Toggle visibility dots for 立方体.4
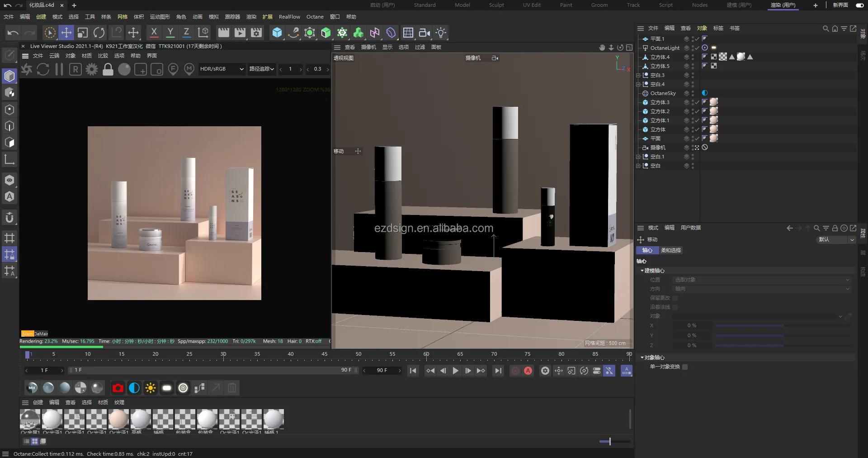This screenshot has height=458, width=868. (x=693, y=57)
